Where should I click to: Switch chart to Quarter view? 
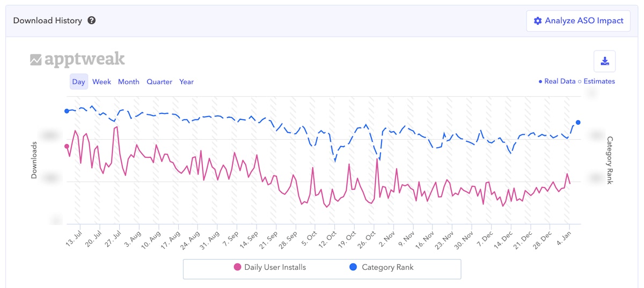coord(159,82)
